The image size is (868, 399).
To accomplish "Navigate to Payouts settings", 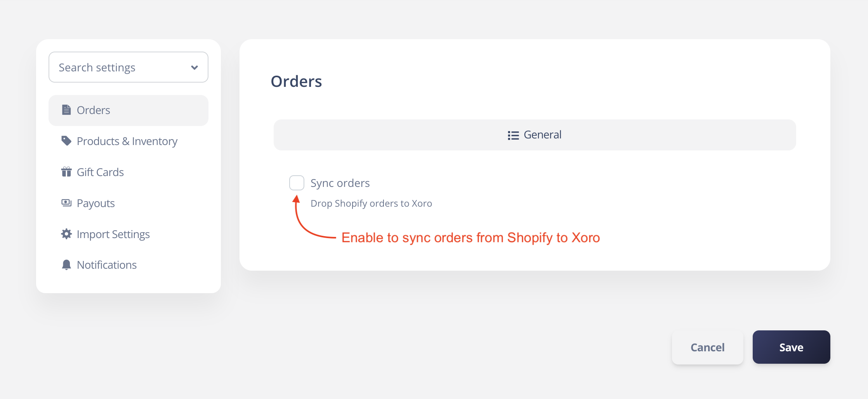I will [95, 203].
